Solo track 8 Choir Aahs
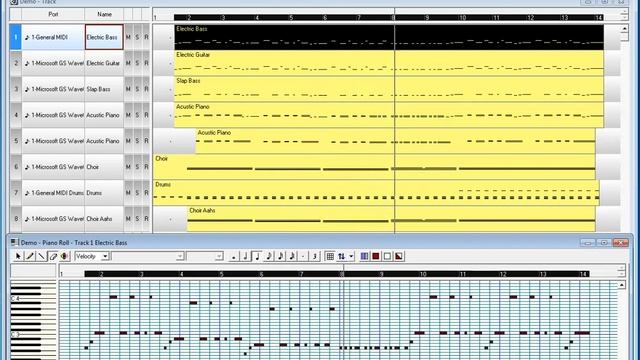The height and width of the screenshot is (360, 640). coord(137,219)
